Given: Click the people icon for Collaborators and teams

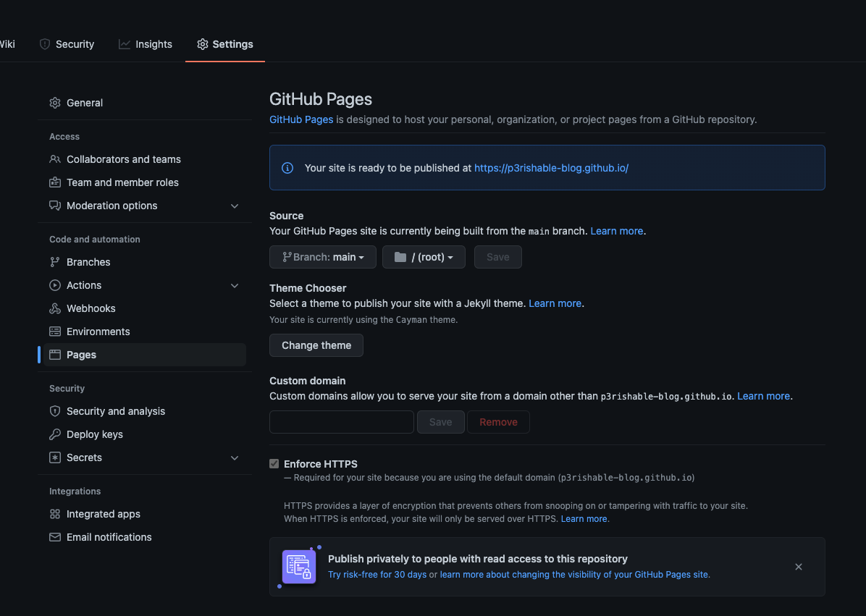Looking at the screenshot, I should click(x=55, y=159).
